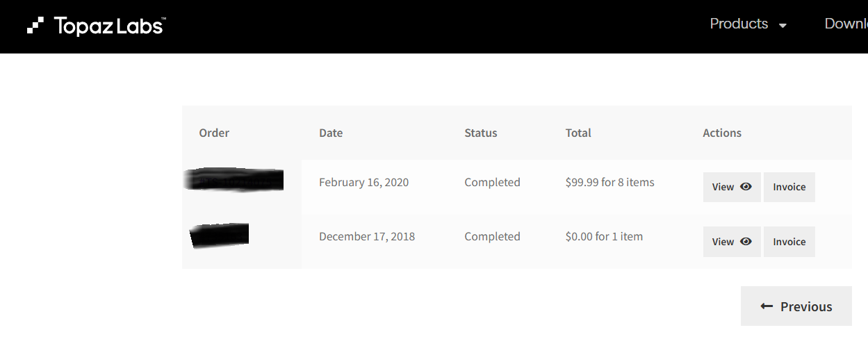The width and height of the screenshot is (868, 339).
Task: Click the Status column header
Action: [481, 133]
